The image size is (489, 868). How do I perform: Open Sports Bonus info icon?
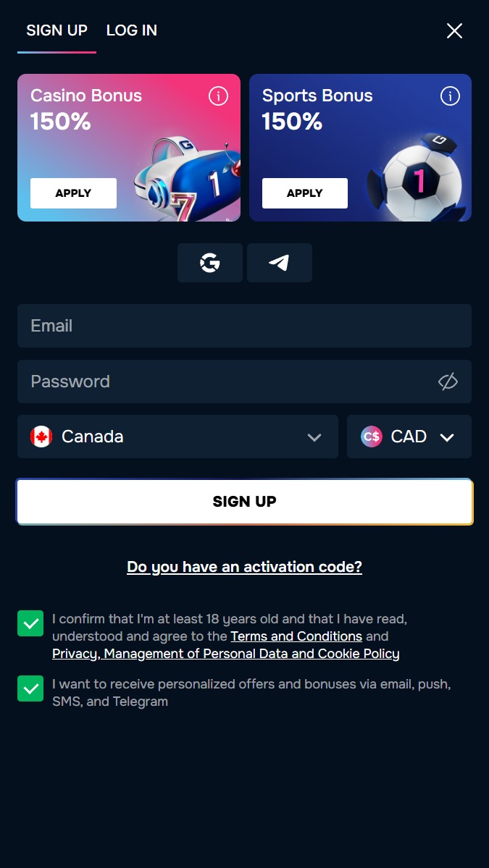pos(450,96)
